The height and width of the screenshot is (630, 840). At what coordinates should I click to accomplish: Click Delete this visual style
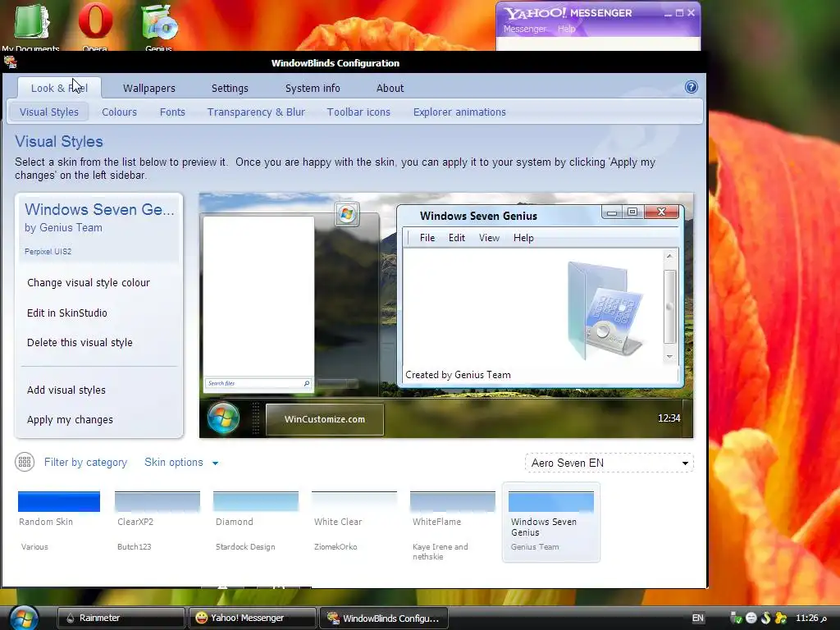pyautogui.click(x=80, y=343)
